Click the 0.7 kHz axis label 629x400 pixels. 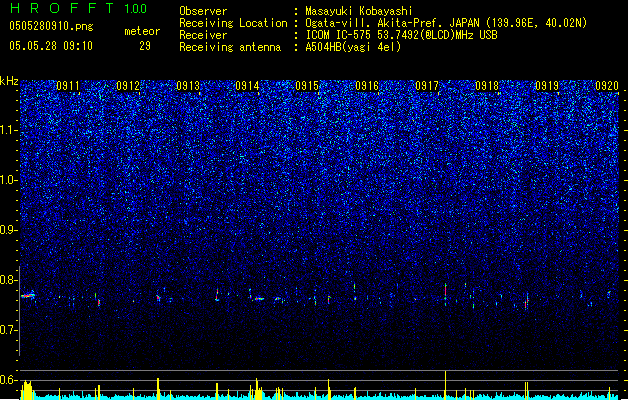point(9,330)
